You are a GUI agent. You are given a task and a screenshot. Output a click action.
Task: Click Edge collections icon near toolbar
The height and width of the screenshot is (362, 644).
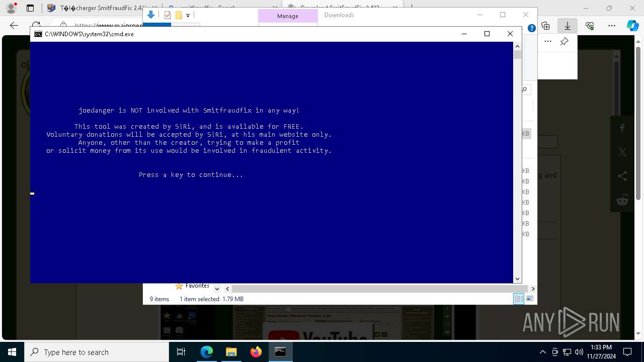click(546, 26)
